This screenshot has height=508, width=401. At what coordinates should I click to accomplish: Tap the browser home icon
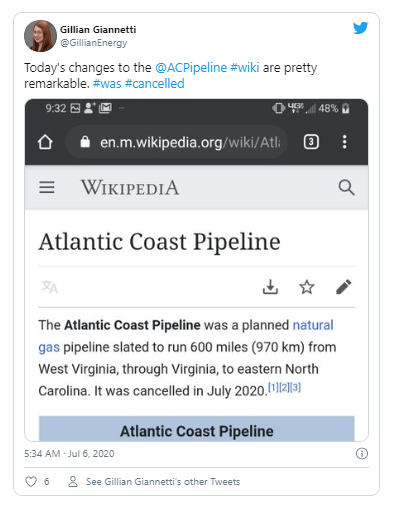(45, 142)
